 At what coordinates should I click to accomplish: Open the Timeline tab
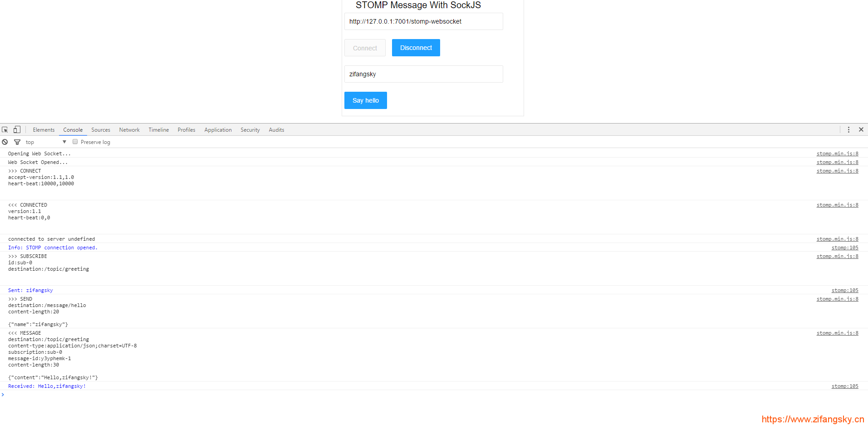point(158,129)
